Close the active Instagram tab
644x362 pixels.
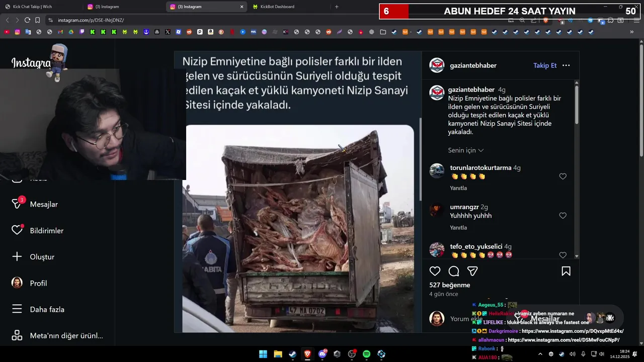pos(242,7)
